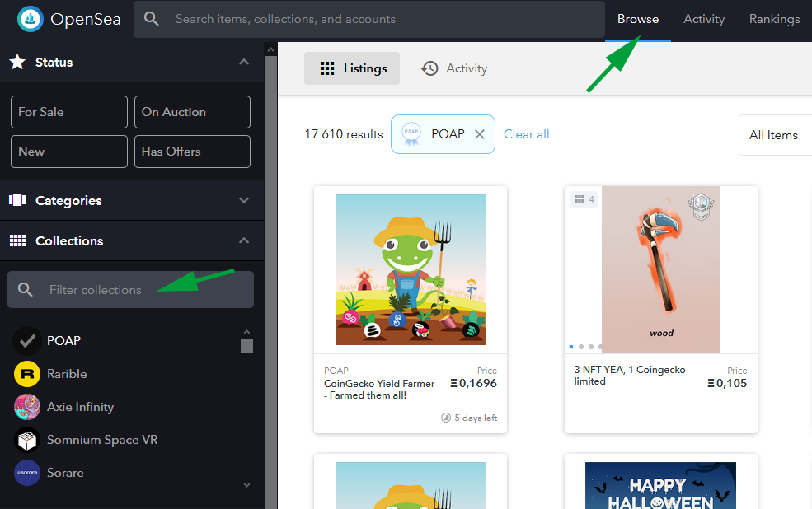
Task: Open the CoinGecko Yield Farmer frog thumbnail
Action: pos(411,269)
